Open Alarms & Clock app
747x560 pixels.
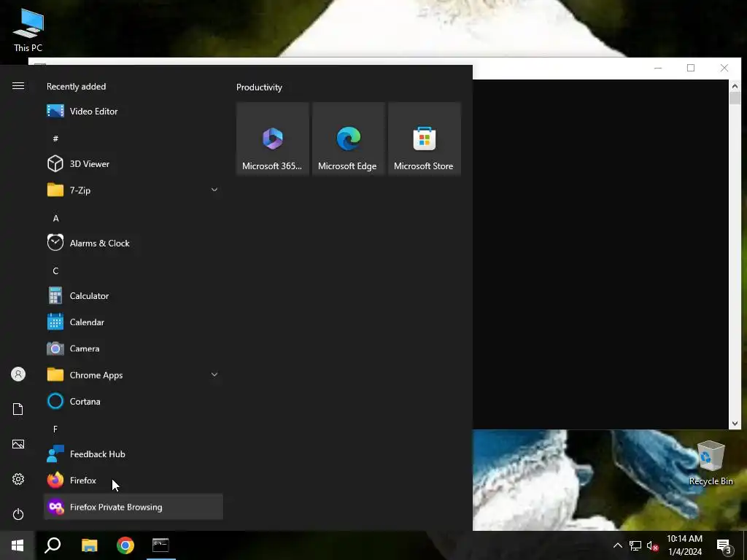pyautogui.click(x=133, y=244)
